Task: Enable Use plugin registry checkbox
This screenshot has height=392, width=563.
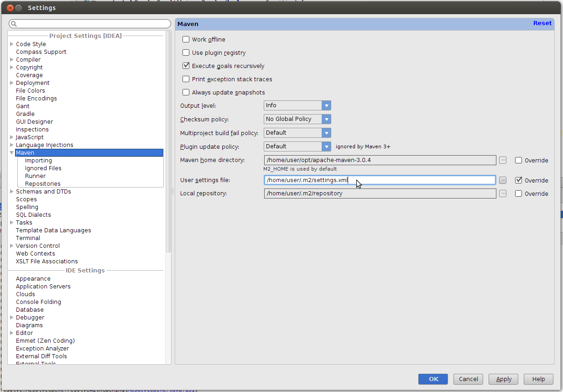Action: (x=186, y=52)
